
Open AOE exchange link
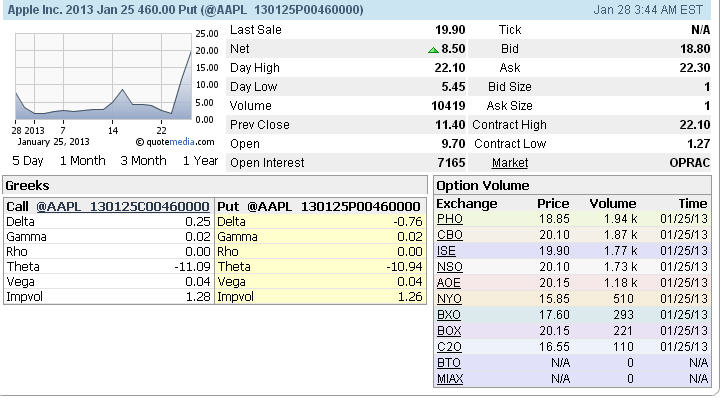coord(449,283)
